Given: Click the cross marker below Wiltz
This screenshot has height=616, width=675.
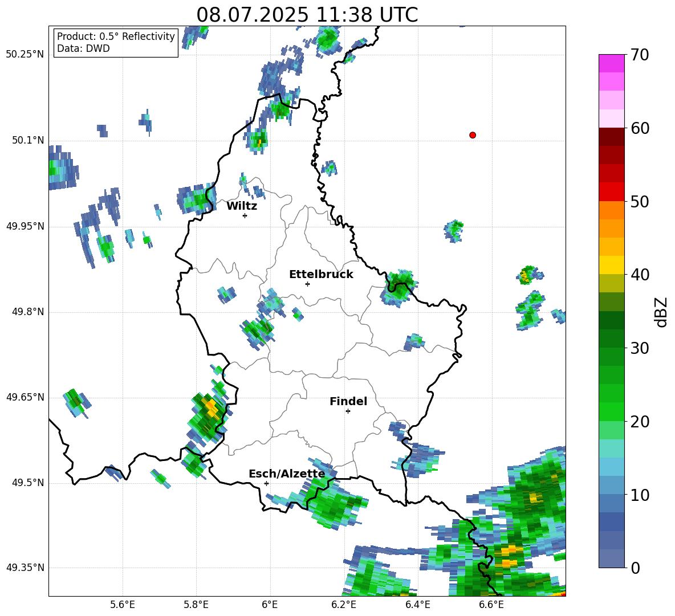Looking at the screenshot, I should pyautogui.click(x=245, y=215).
